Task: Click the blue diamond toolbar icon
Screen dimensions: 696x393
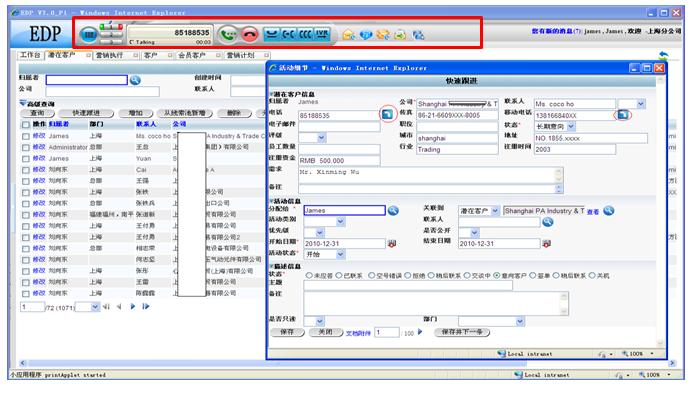Action: (x=366, y=34)
